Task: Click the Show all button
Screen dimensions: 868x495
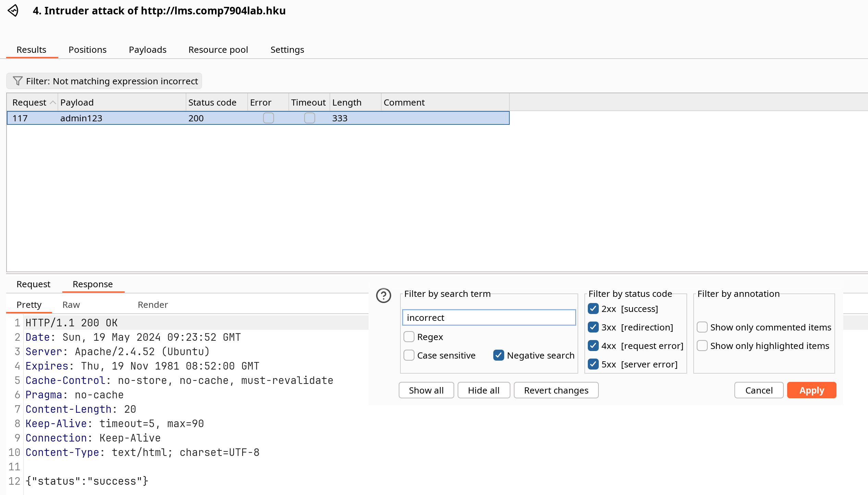Action: click(426, 390)
